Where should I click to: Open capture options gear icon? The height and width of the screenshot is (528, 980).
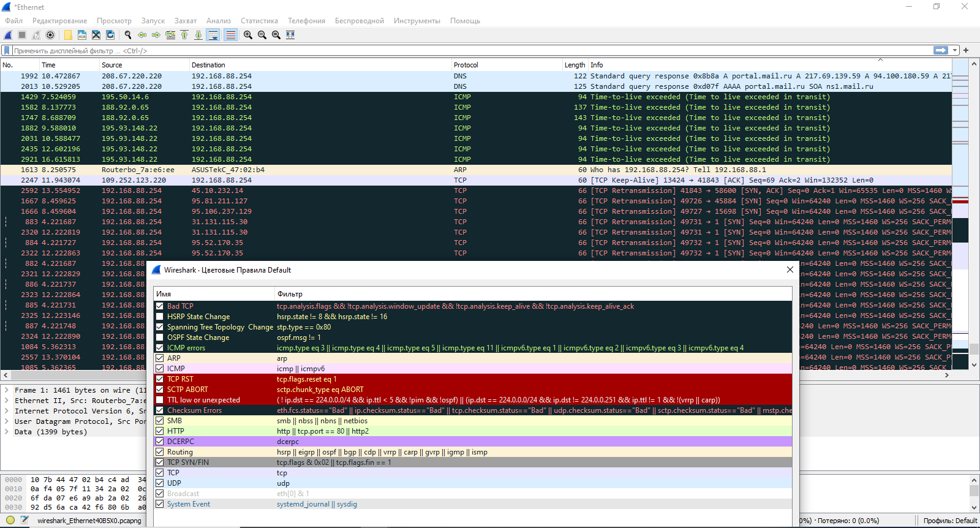pyautogui.click(x=50, y=35)
